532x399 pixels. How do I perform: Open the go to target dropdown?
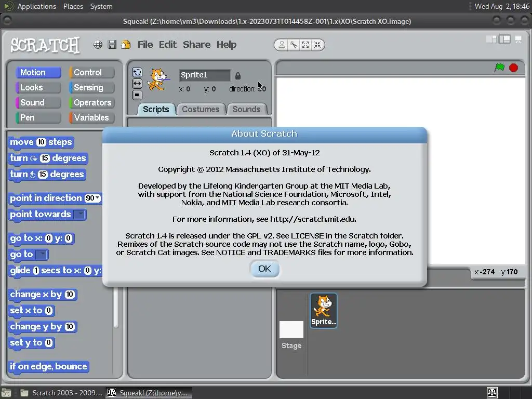(42, 255)
